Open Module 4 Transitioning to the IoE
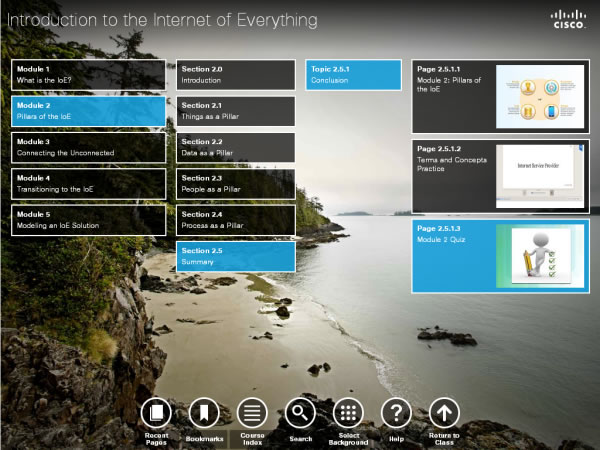600x450 pixels. pyautogui.click(x=88, y=183)
